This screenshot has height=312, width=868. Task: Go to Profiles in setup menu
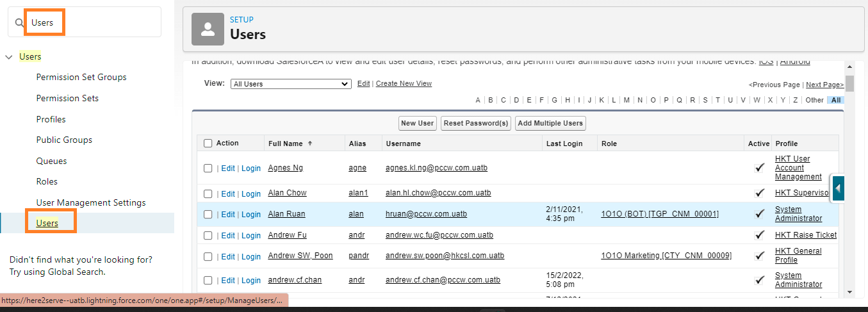point(51,119)
